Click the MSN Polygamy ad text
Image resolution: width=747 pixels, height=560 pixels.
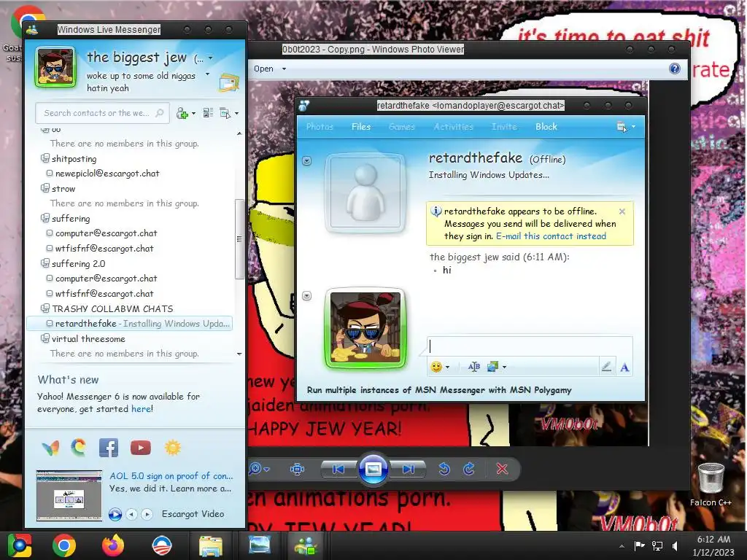click(438, 390)
